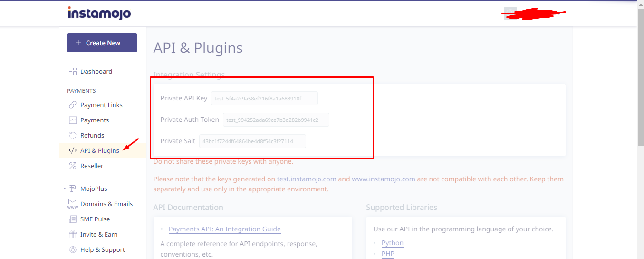This screenshot has width=644, height=259.
Task: Select the Private API Key field
Action: (x=264, y=99)
